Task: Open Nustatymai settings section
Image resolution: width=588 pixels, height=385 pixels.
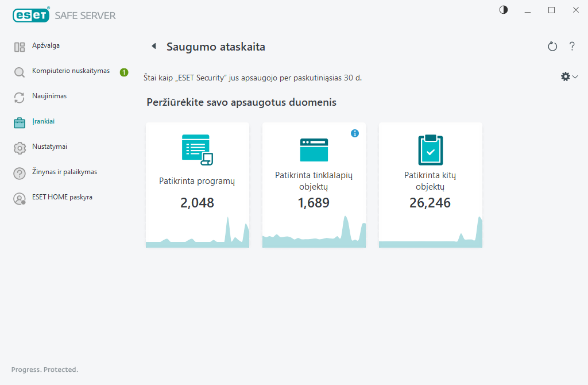Action: click(x=49, y=147)
